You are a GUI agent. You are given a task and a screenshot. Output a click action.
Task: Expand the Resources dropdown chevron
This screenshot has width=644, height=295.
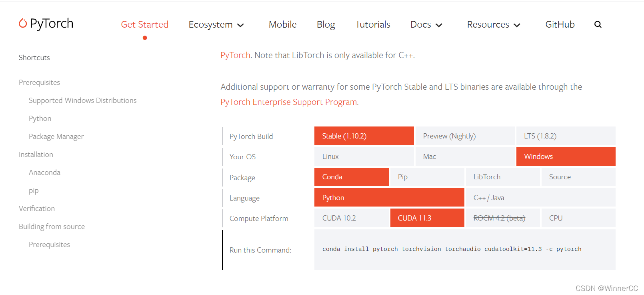tap(517, 25)
